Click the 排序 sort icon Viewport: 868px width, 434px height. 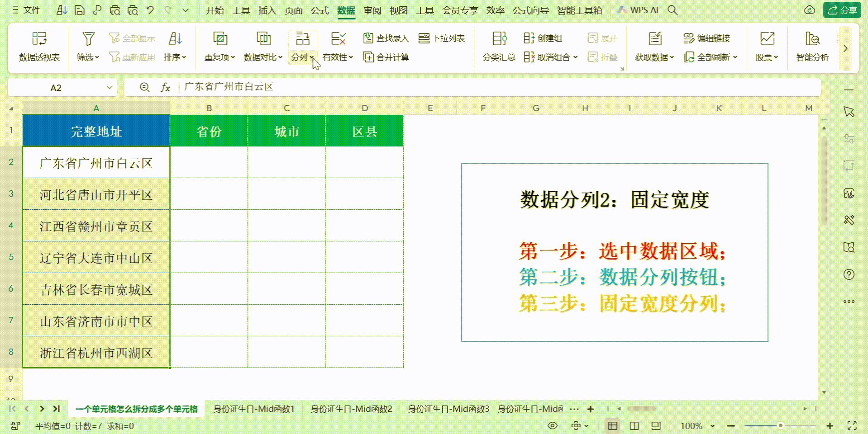(175, 39)
